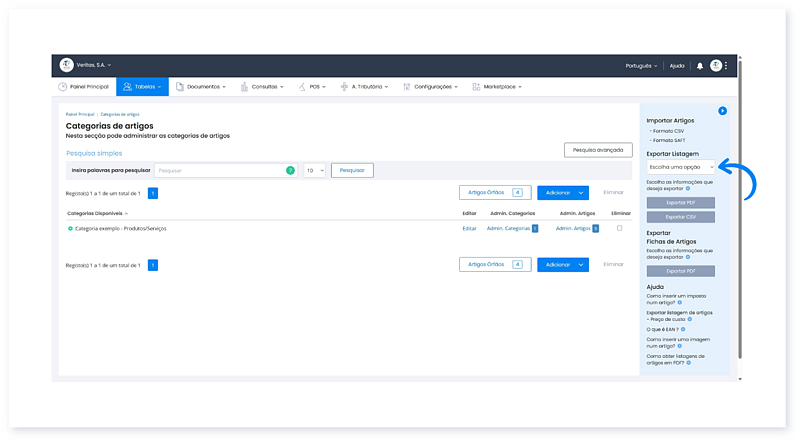Image resolution: width=800 pixels, height=442 pixels.
Task: Collapse sidebar with blue arrow circle icon
Action: [x=722, y=110]
